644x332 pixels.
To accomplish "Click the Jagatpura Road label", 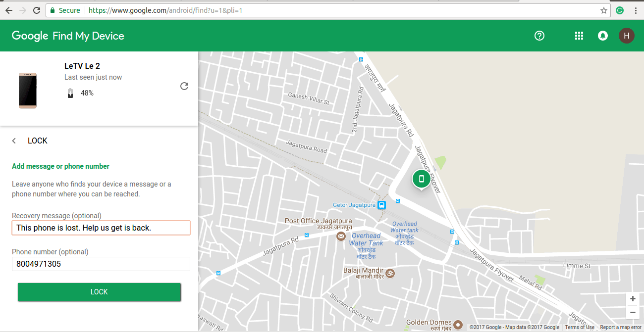I will (307, 146).
